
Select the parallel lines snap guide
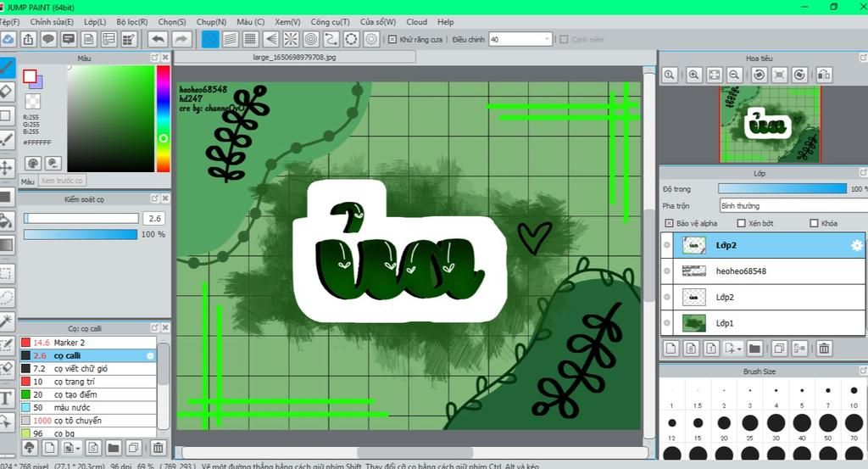tap(231, 39)
